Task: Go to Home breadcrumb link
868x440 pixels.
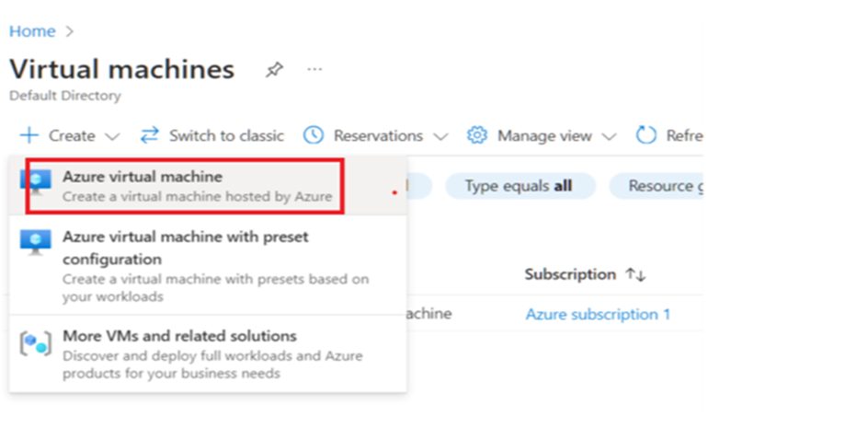Action: 32,31
